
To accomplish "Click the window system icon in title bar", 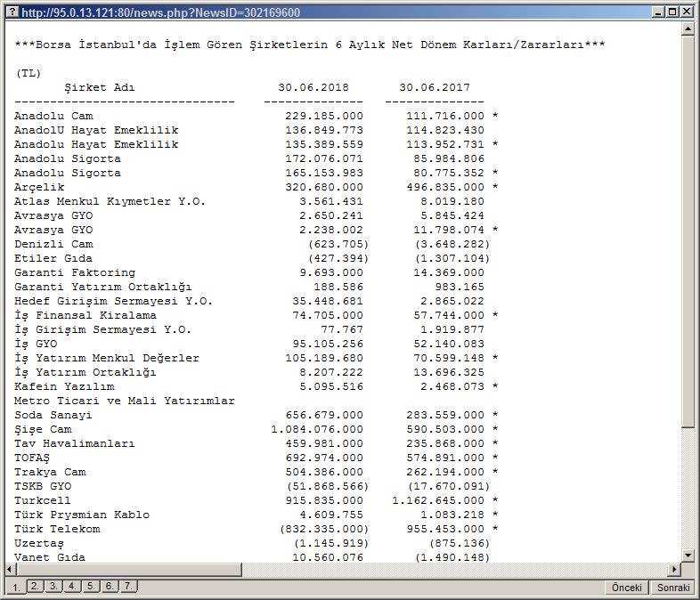I will coord(13,12).
